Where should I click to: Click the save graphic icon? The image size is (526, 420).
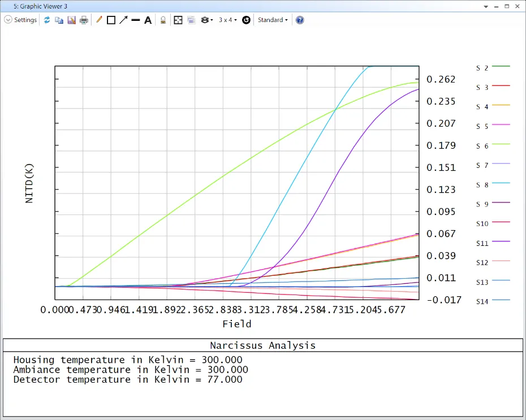click(x=71, y=20)
